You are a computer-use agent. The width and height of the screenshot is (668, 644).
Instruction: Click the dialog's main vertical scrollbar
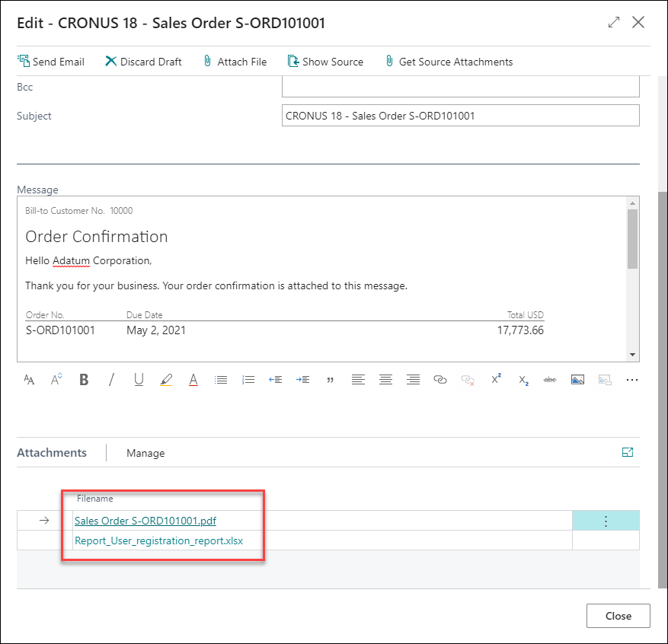click(663, 390)
